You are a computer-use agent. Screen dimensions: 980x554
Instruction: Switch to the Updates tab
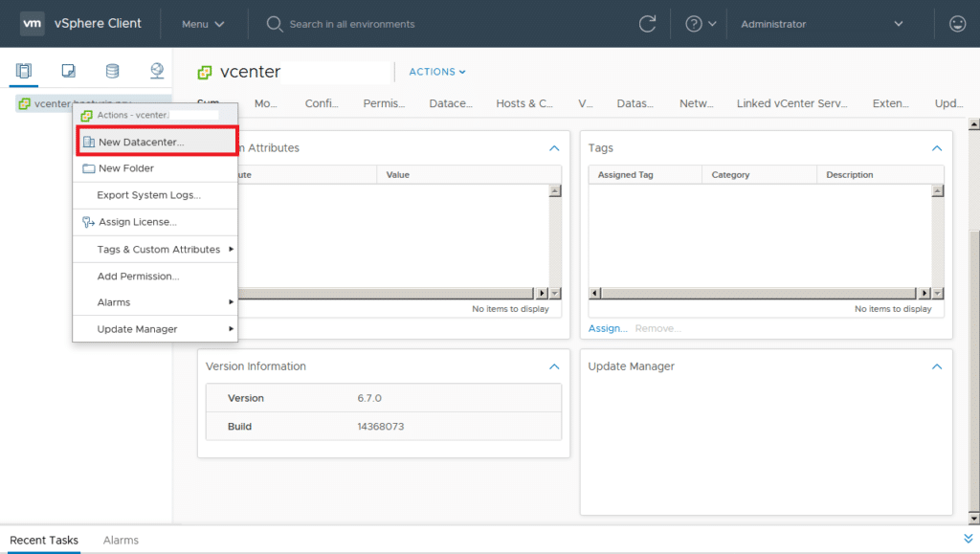coord(948,103)
